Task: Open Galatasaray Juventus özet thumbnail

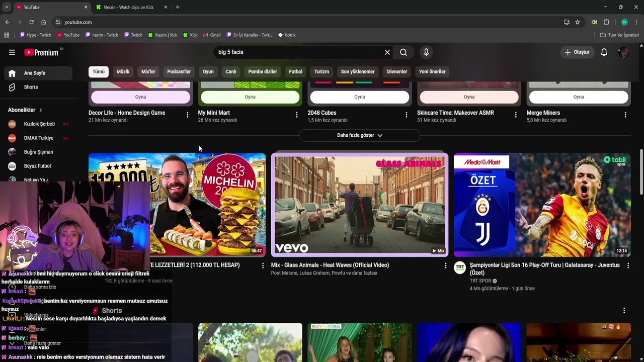Action: coord(542,205)
